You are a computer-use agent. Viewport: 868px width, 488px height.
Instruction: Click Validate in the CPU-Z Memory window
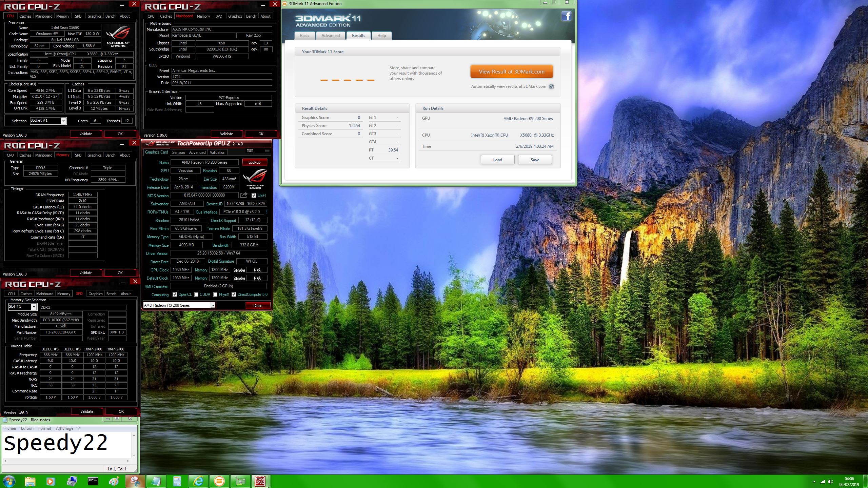[86, 273]
